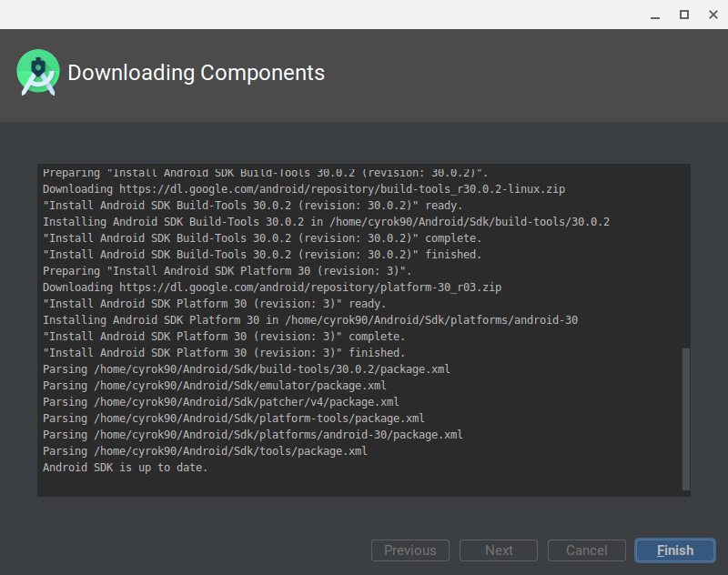The height and width of the screenshot is (575, 728).
Task: Click the SDK Platform 30 'finished.' line
Action: (224, 353)
